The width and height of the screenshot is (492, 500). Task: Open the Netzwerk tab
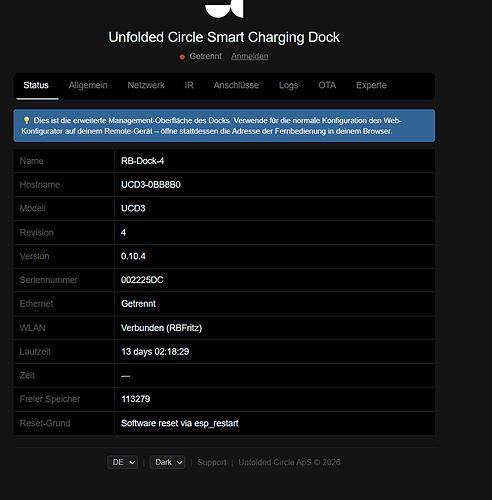[146, 85]
